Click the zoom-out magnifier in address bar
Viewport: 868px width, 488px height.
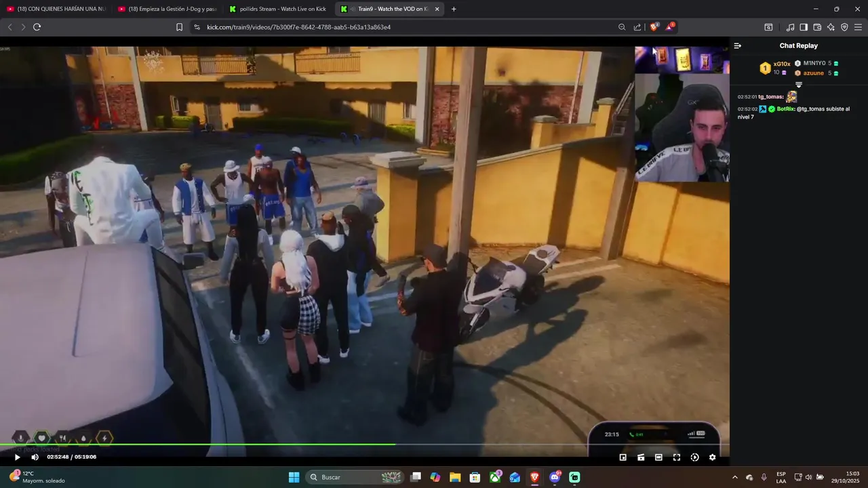point(622,27)
